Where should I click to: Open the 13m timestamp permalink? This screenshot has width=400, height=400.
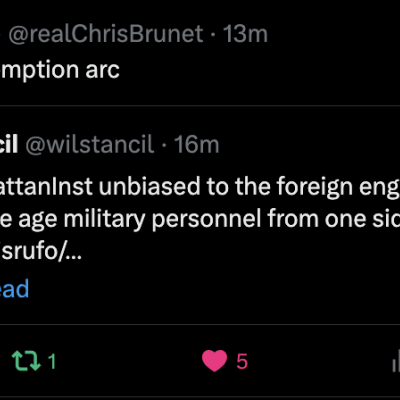point(245,34)
